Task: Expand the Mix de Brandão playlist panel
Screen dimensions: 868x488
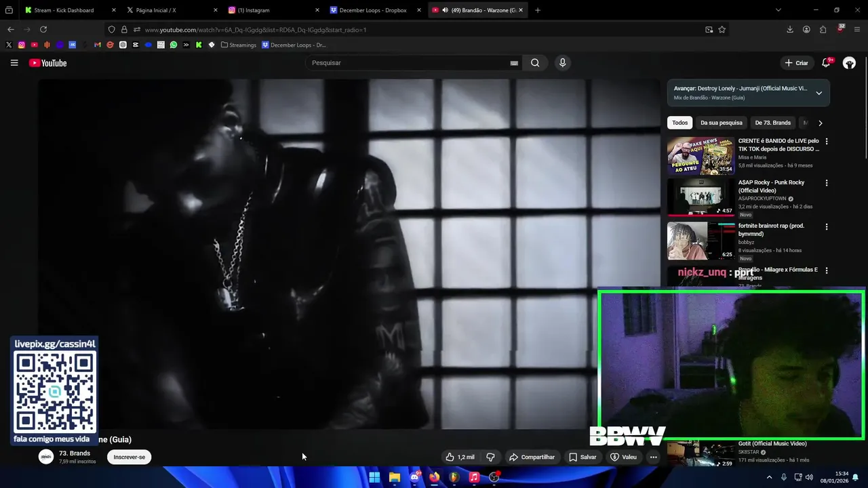Action: coord(818,93)
